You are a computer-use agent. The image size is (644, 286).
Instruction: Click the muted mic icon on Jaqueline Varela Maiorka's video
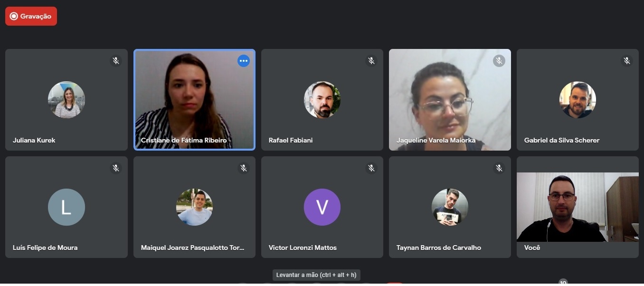[499, 61]
